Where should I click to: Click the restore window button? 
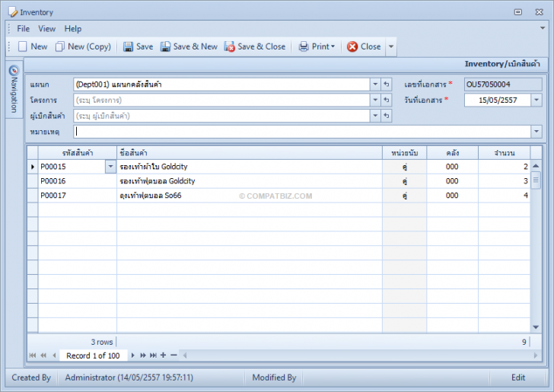518,12
